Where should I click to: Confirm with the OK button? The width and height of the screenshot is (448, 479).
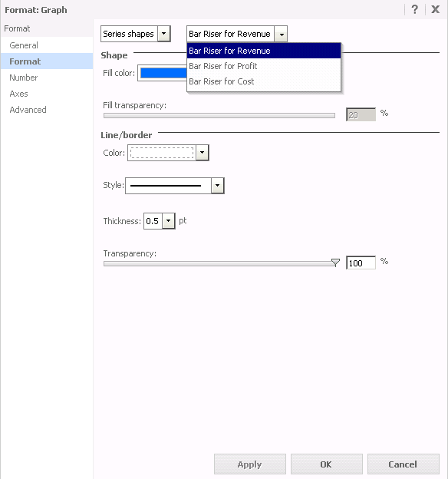point(327,464)
